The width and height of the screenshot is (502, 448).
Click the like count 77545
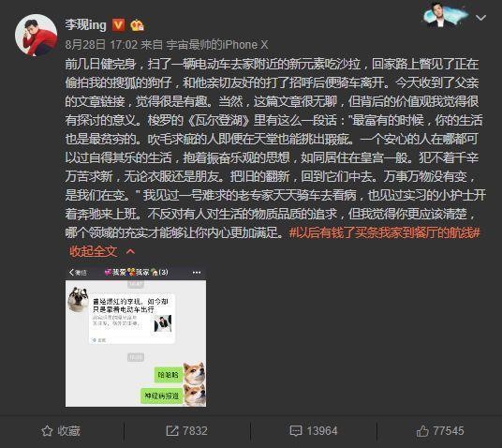click(x=448, y=431)
